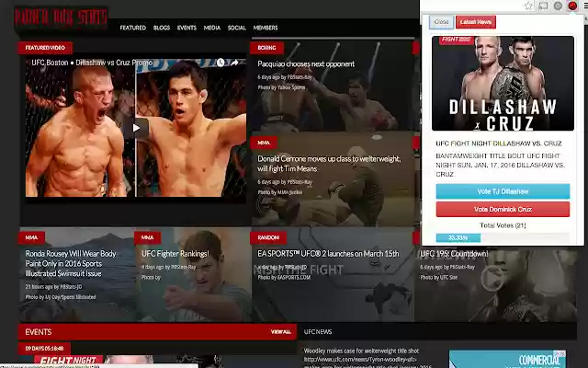This screenshot has height=368, width=588.
Task: Open the Chrome hamburger menu
Action: click(x=585, y=6)
